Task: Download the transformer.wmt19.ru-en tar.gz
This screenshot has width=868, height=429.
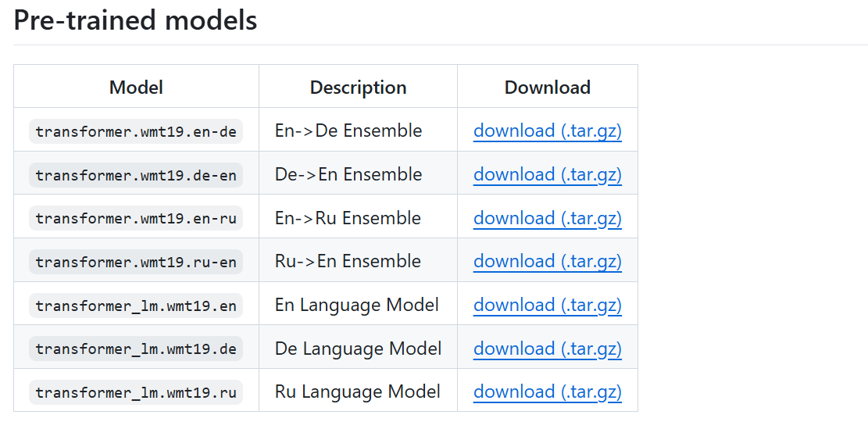Action: (548, 261)
